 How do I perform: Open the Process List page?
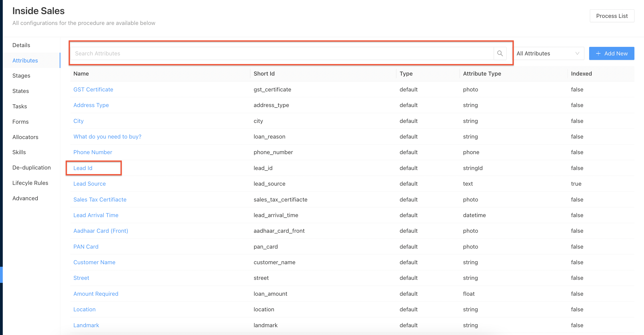pyautogui.click(x=612, y=16)
